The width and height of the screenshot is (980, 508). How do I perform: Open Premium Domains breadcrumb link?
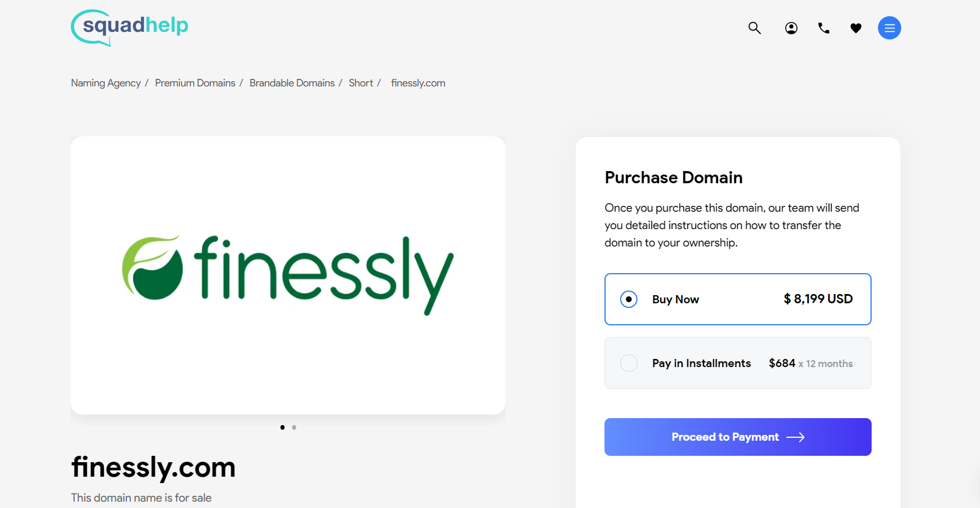(x=195, y=83)
